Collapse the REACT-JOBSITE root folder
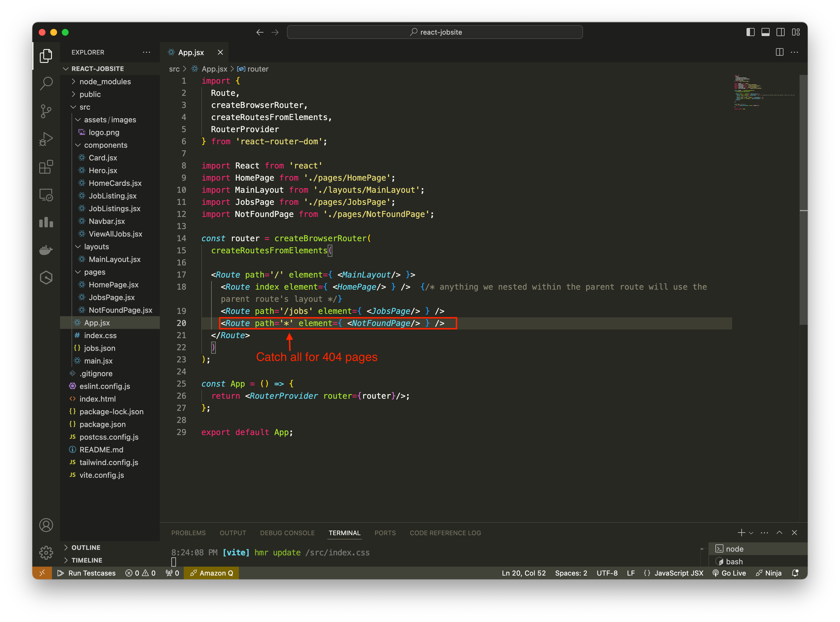This screenshot has height=622, width=840. click(110, 69)
